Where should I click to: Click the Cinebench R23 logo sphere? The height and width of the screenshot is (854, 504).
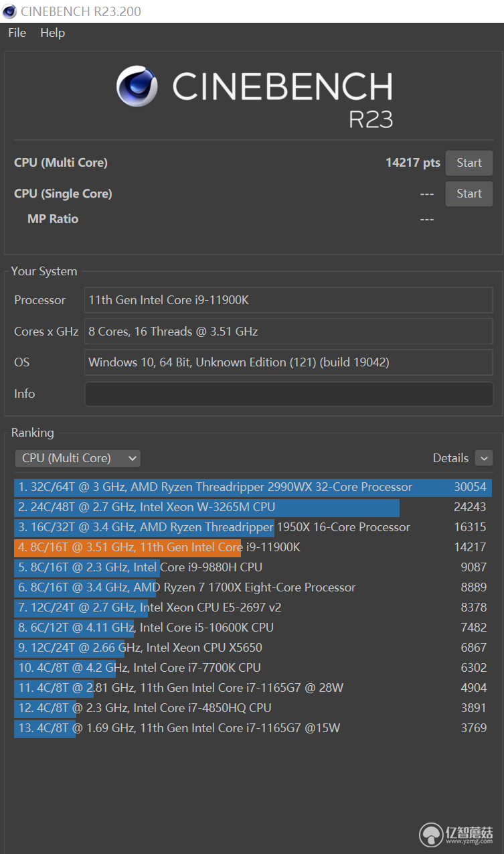click(137, 86)
